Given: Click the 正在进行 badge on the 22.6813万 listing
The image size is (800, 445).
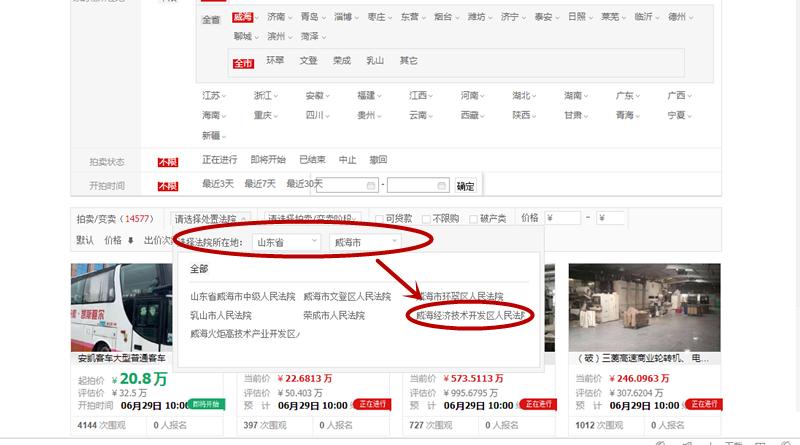Looking at the screenshot, I should (x=372, y=404).
